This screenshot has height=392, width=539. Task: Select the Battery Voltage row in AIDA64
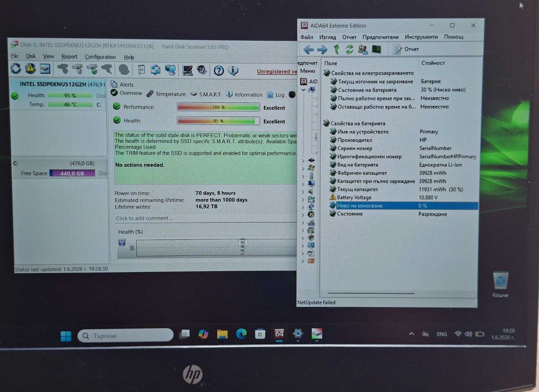403,197
